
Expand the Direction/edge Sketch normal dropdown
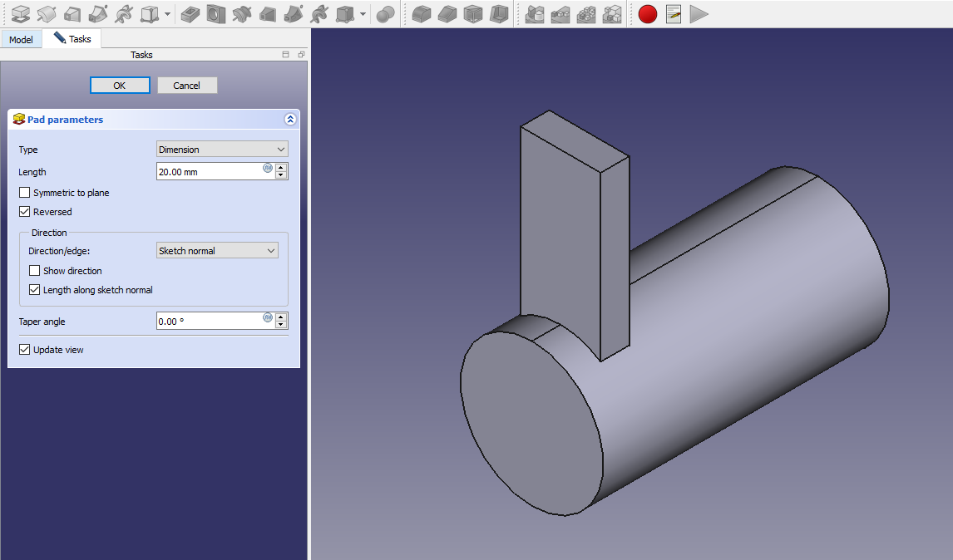[x=217, y=251]
